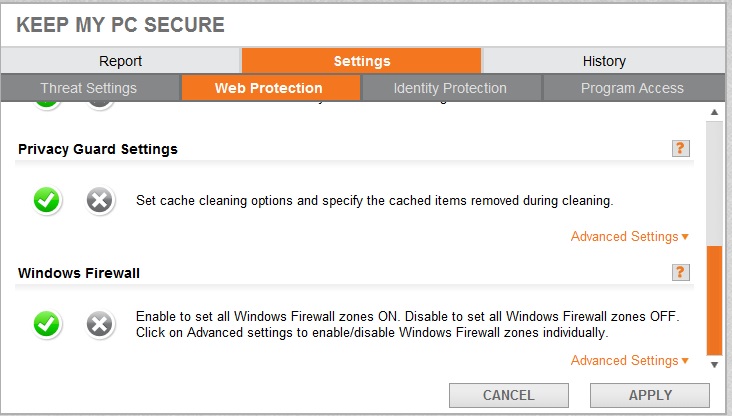Expand Privacy Guard Advanced Settings

click(x=629, y=237)
